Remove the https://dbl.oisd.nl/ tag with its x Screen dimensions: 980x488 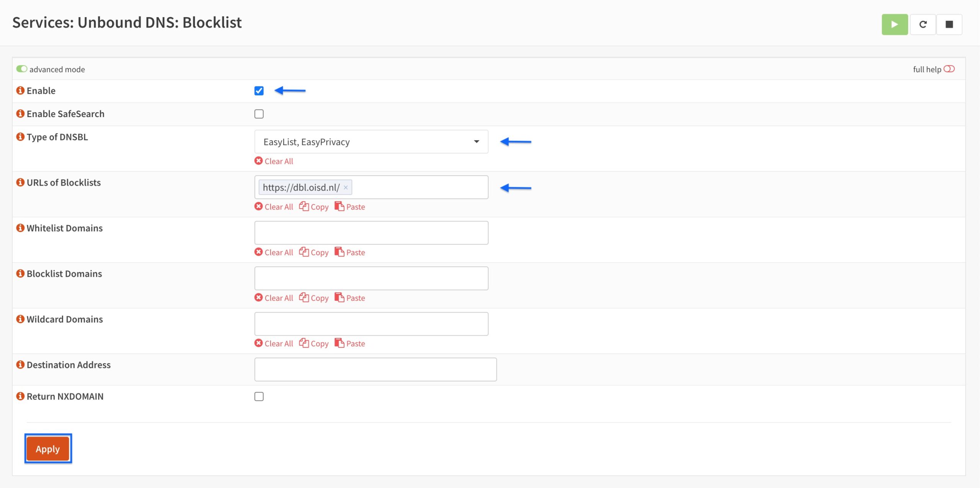click(x=345, y=188)
